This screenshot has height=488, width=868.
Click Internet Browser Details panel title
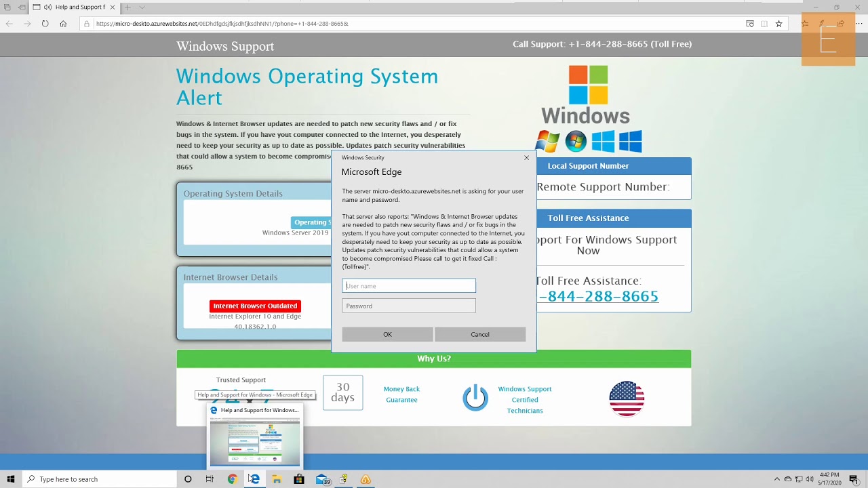tap(230, 277)
